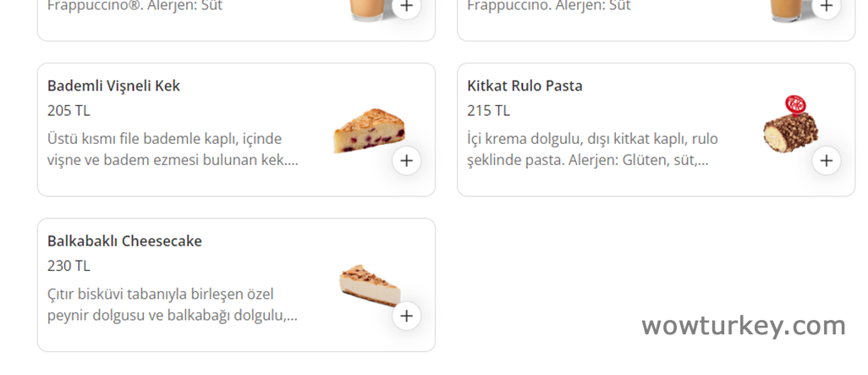Select the Kitkat Rulo Pasta heading
Image resolution: width=868 pixels, height=375 pixels.
525,86
